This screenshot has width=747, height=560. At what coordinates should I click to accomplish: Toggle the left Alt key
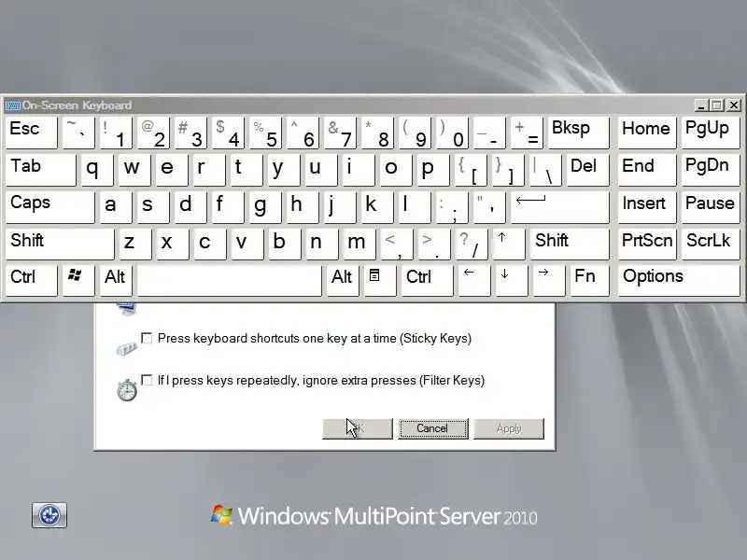click(116, 281)
